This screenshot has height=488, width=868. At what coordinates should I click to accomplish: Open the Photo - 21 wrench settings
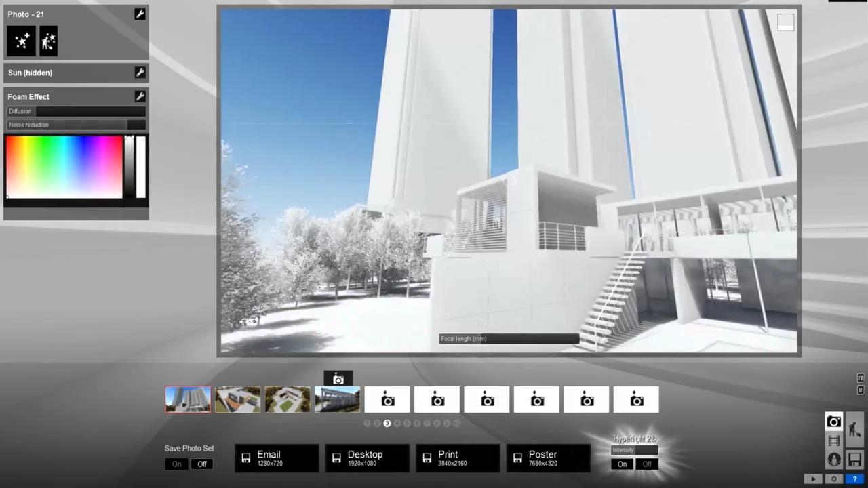click(140, 14)
